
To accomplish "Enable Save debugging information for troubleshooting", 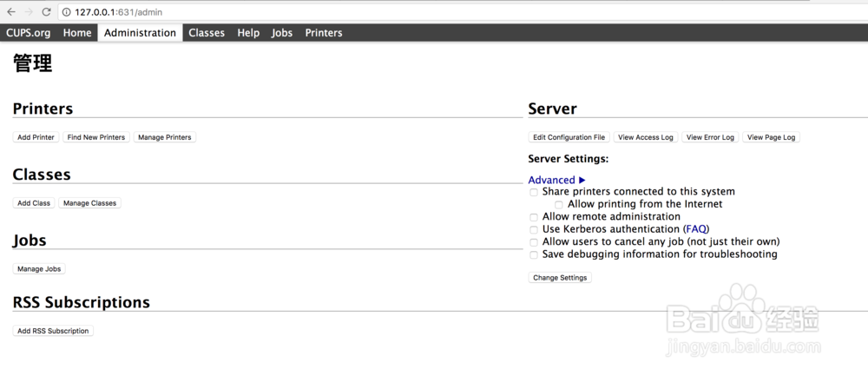I will pos(534,255).
